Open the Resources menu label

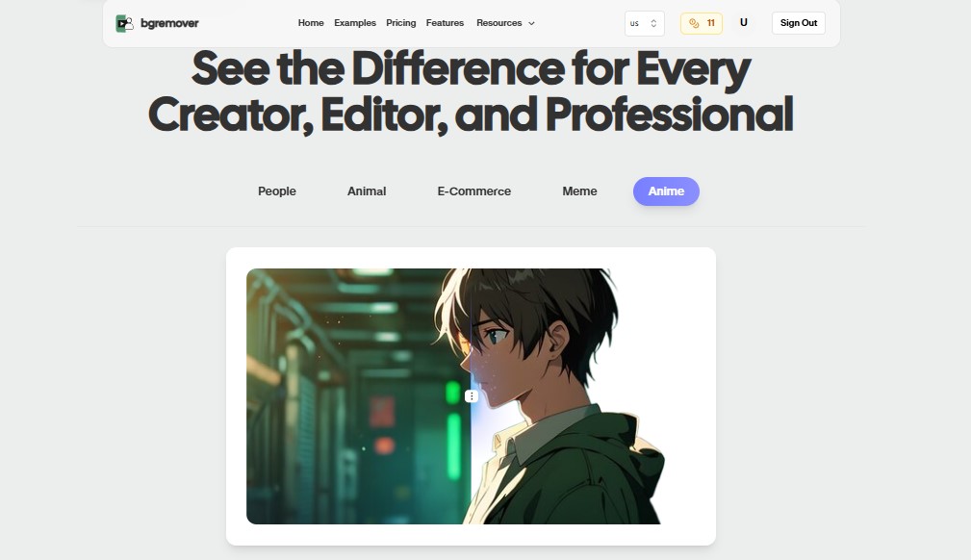pos(499,23)
